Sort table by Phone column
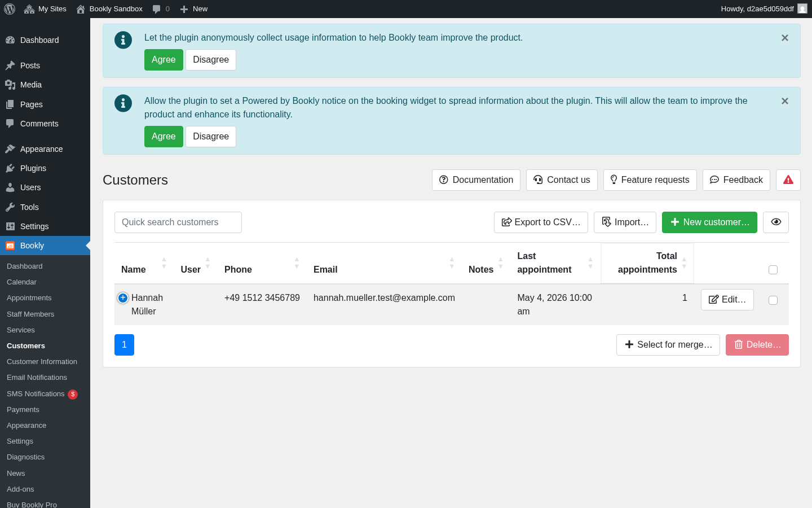 262,264
